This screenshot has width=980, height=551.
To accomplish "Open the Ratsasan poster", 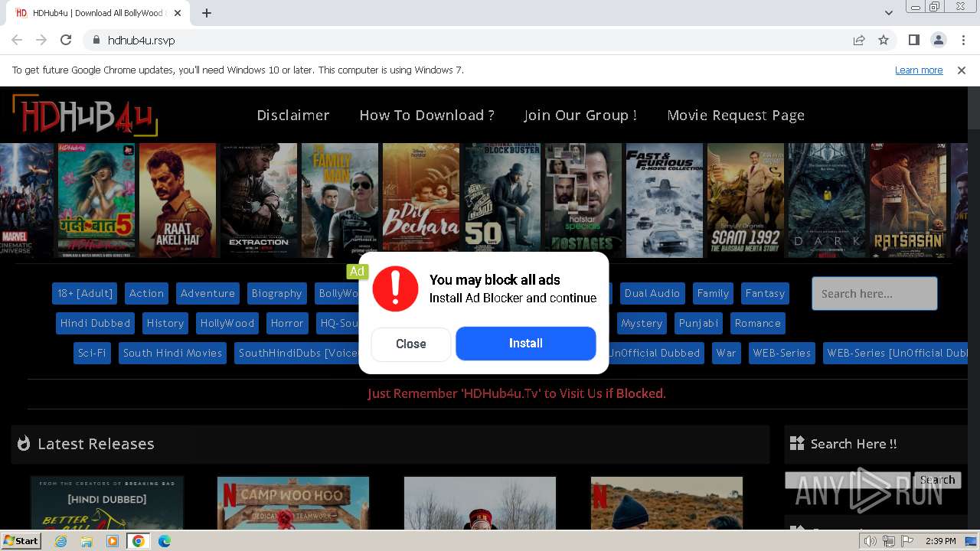I will pos(908,201).
